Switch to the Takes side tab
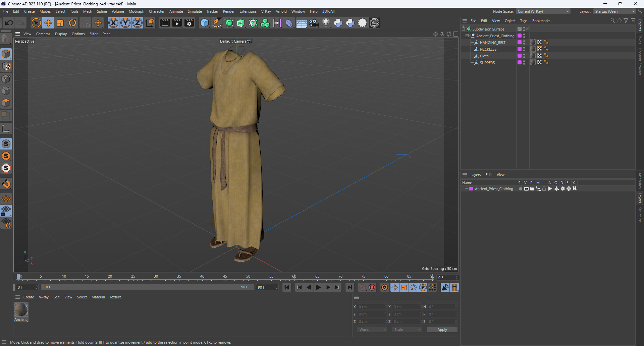Screen dimensions: 644x346 [x=640, y=39]
